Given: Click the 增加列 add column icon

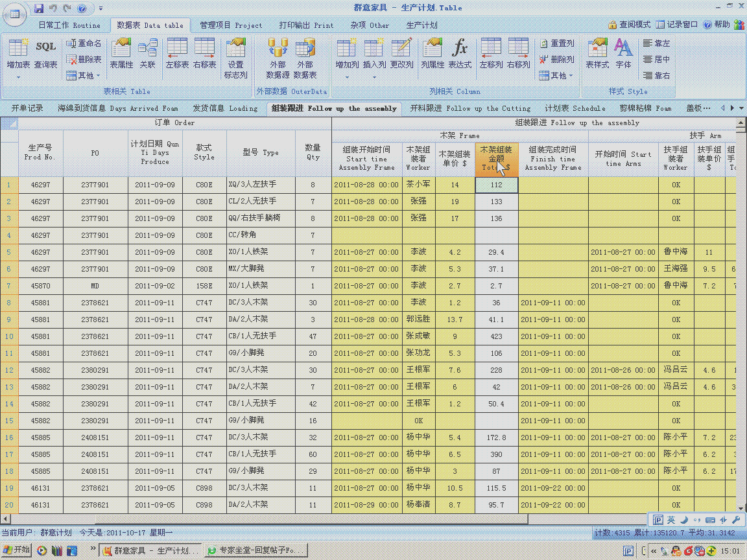Looking at the screenshot, I should 347,53.
